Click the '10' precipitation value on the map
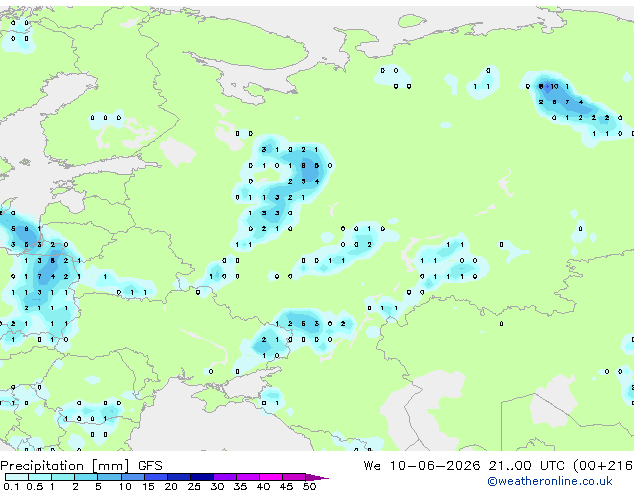Image resolution: width=634 pixels, height=490 pixels. click(x=554, y=86)
